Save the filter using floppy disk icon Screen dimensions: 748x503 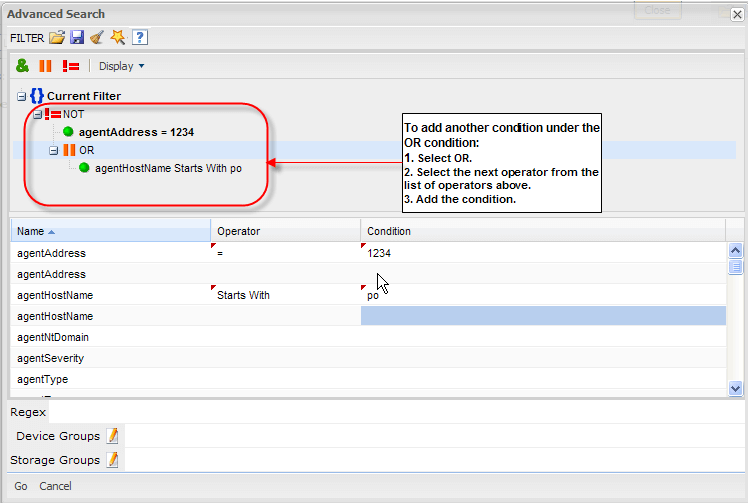(77, 38)
